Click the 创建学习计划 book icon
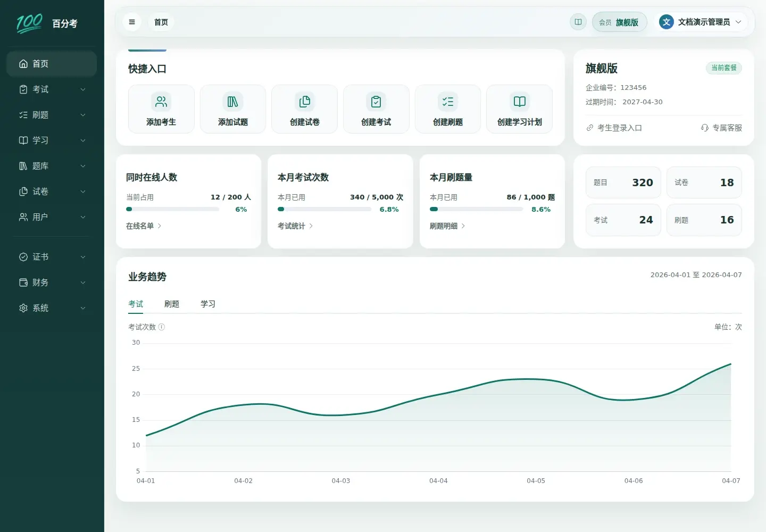This screenshot has width=766, height=532. 520,101
